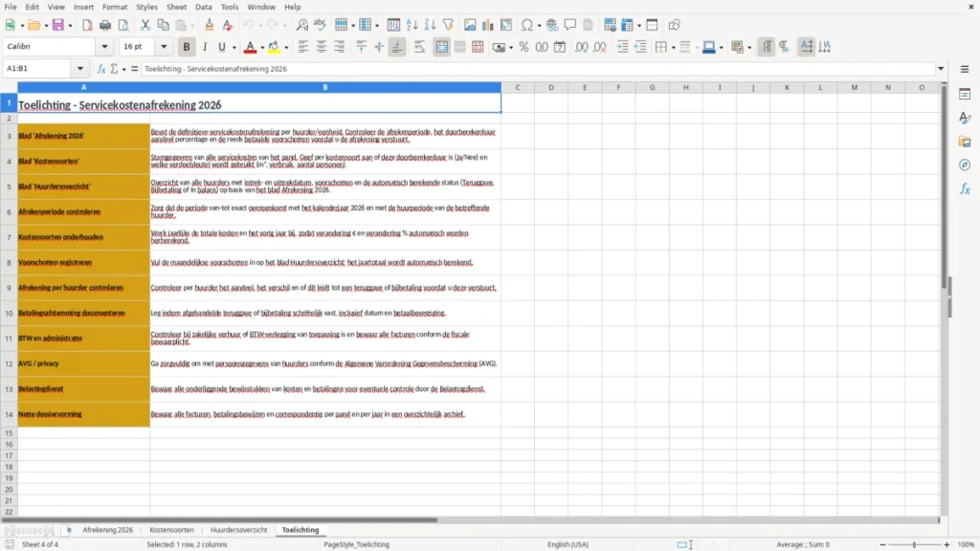This screenshot has width=980, height=551.
Task: Click row 15 header
Action: 9,433
